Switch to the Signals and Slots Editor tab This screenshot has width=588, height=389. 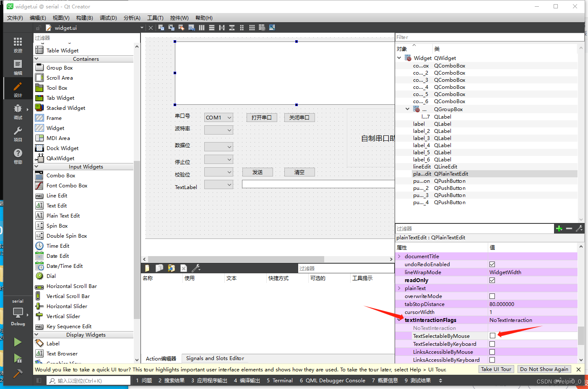click(x=214, y=358)
